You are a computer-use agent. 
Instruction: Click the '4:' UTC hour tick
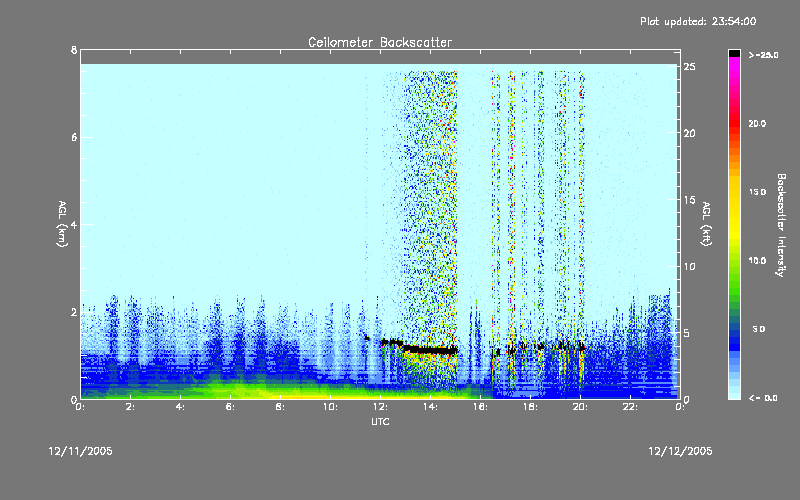[181, 407]
